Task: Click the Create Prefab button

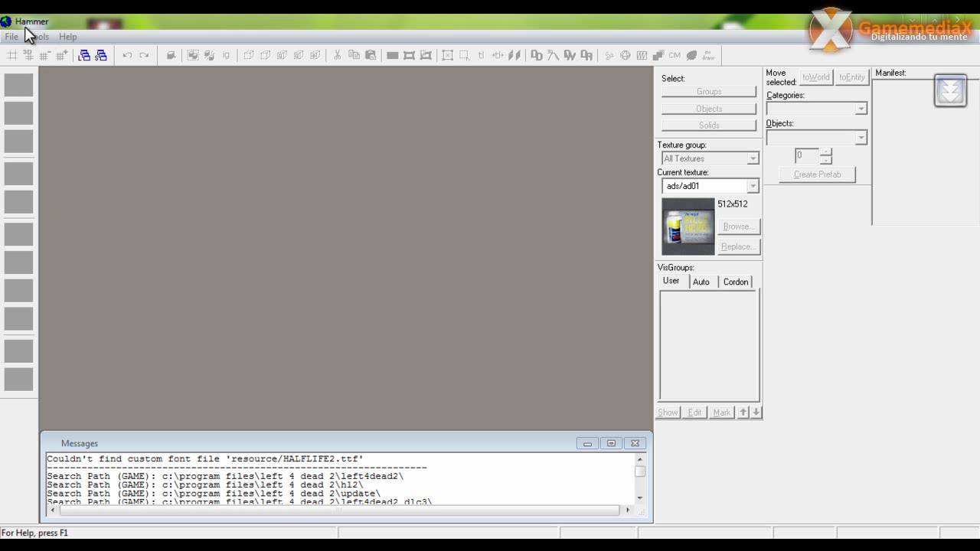Action: tap(817, 174)
